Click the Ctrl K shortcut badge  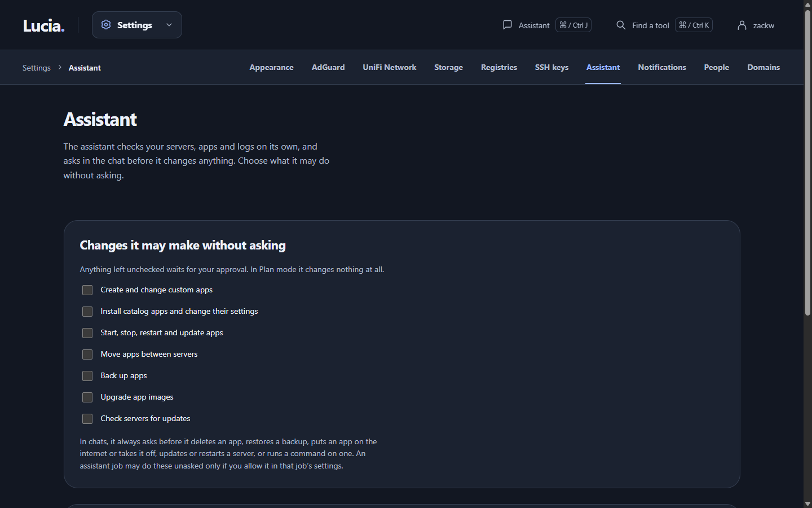tap(694, 25)
